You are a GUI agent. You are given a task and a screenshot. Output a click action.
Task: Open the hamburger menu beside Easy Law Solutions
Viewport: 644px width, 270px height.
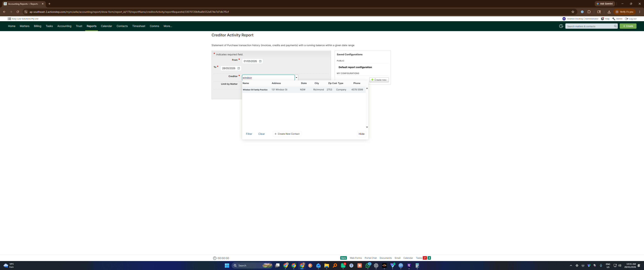pyautogui.click(x=9, y=19)
